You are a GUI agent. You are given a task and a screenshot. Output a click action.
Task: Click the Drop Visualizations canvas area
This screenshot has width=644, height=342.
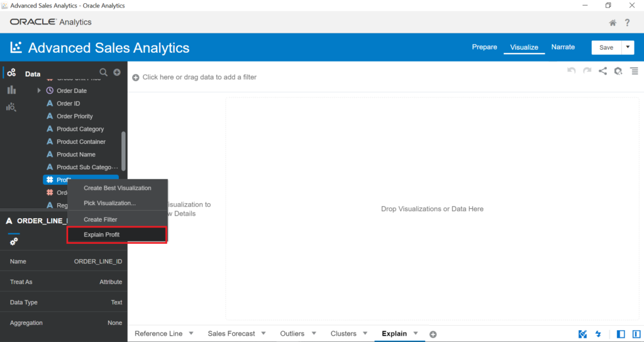[432, 209]
